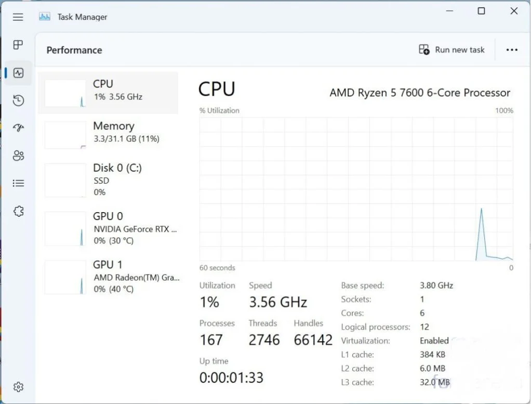Open the Startup apps icon
Viewport: 532px width, 404px height.
18,128
